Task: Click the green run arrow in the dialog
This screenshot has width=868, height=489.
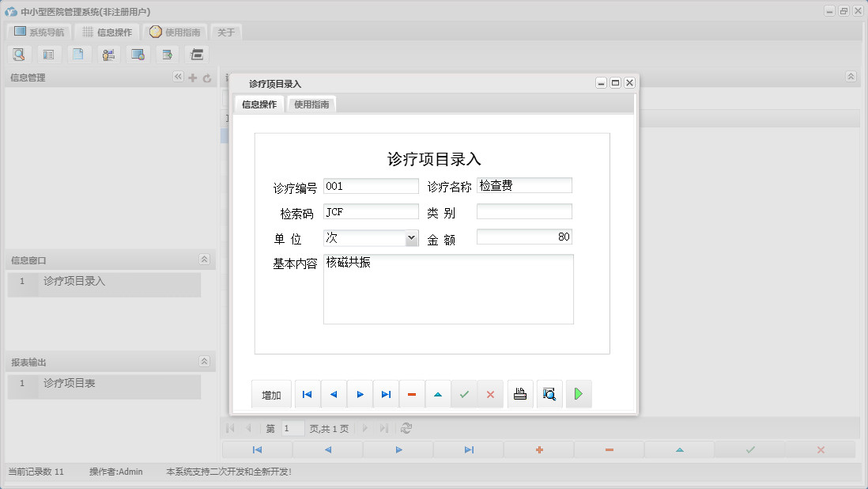Action: (579, 393)
